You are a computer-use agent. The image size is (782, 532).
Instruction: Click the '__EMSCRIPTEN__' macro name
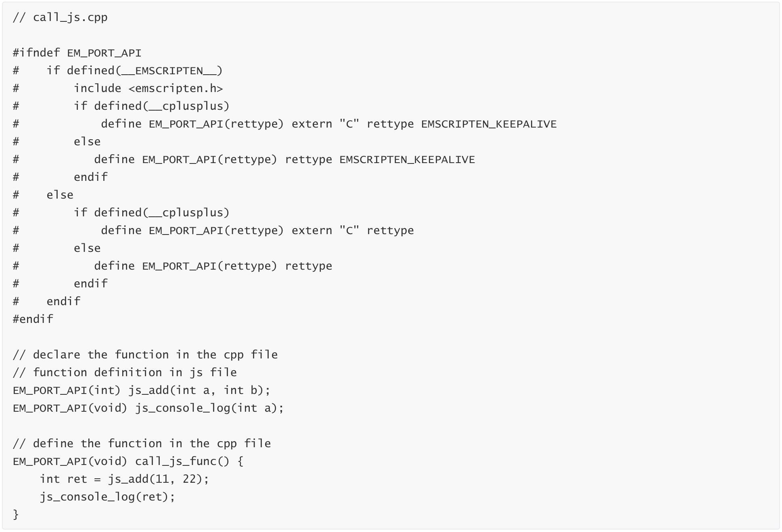pos(169,71)
